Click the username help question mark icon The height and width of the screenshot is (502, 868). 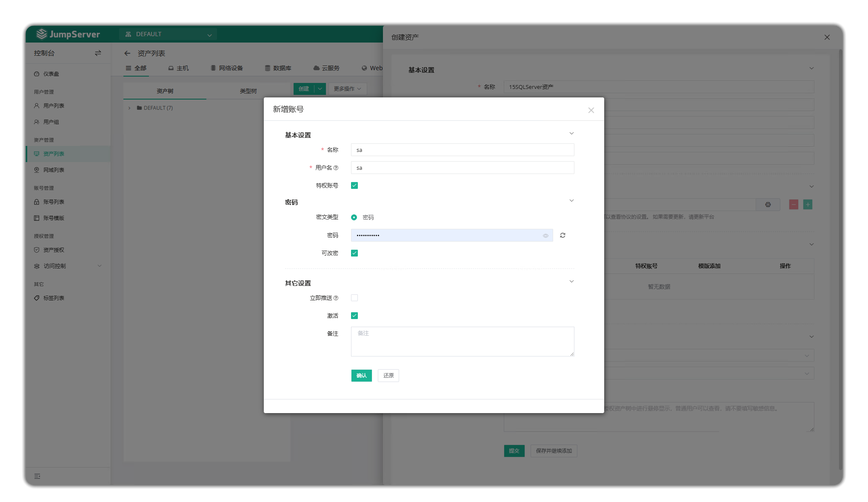pyautogui.click(x=336, y=168)
